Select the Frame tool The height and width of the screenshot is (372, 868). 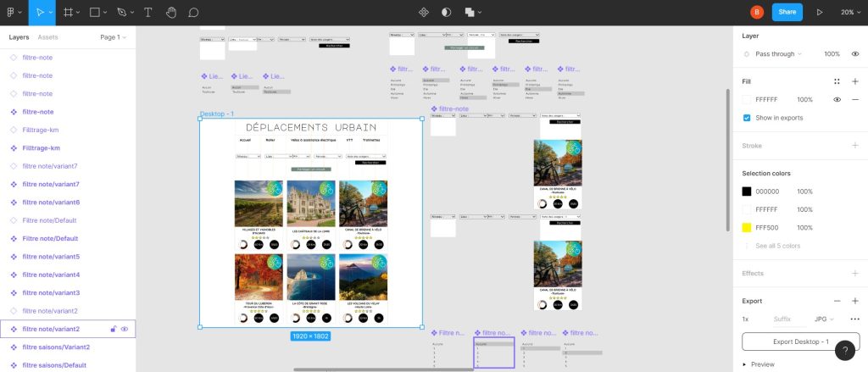[68, 12]
